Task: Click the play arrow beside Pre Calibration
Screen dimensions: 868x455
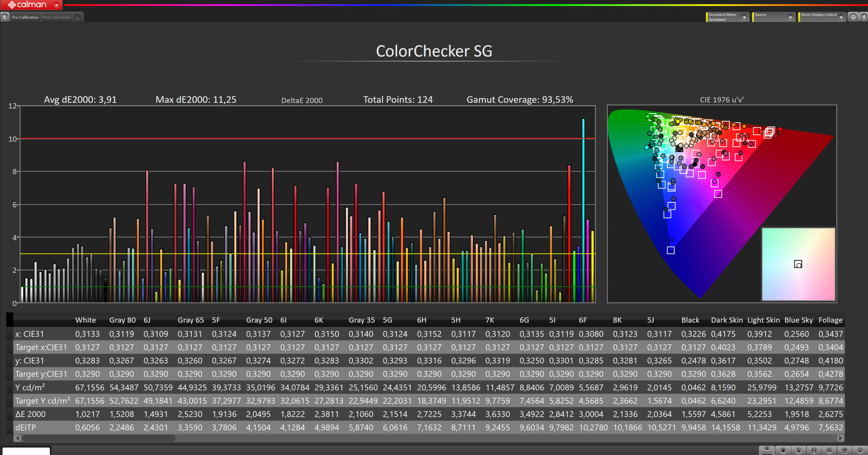Action: [5, 16]
